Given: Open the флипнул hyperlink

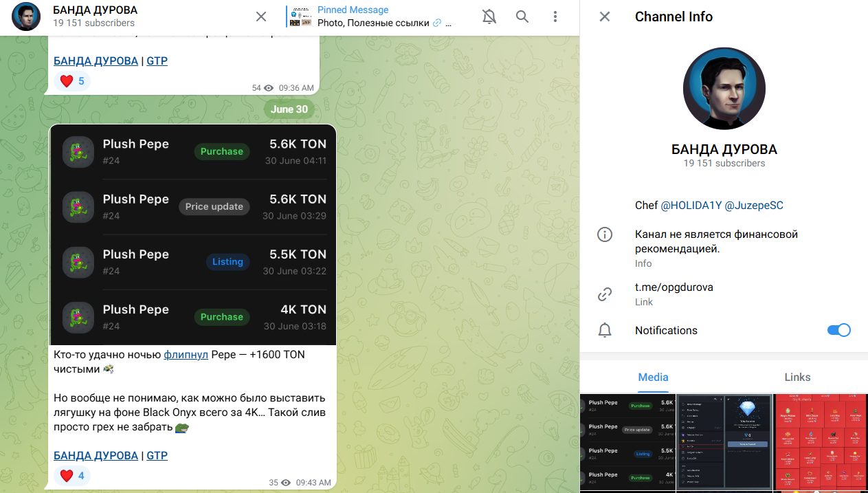Looking at the screenshot, I should pyautogui.click(x=186, y=355).
